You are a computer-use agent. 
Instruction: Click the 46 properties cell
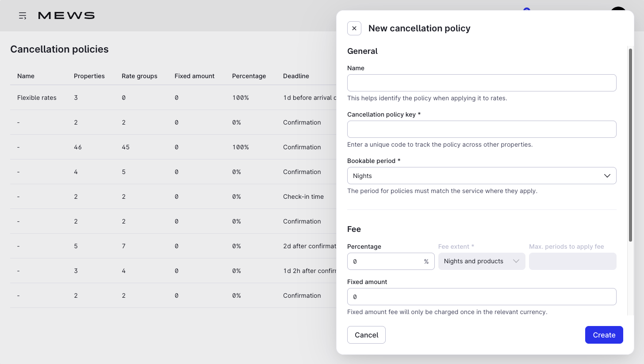coord(78,147)
